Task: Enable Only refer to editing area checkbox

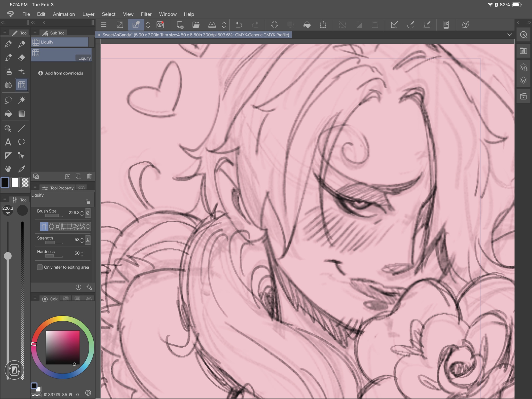Action: point(40,267)
